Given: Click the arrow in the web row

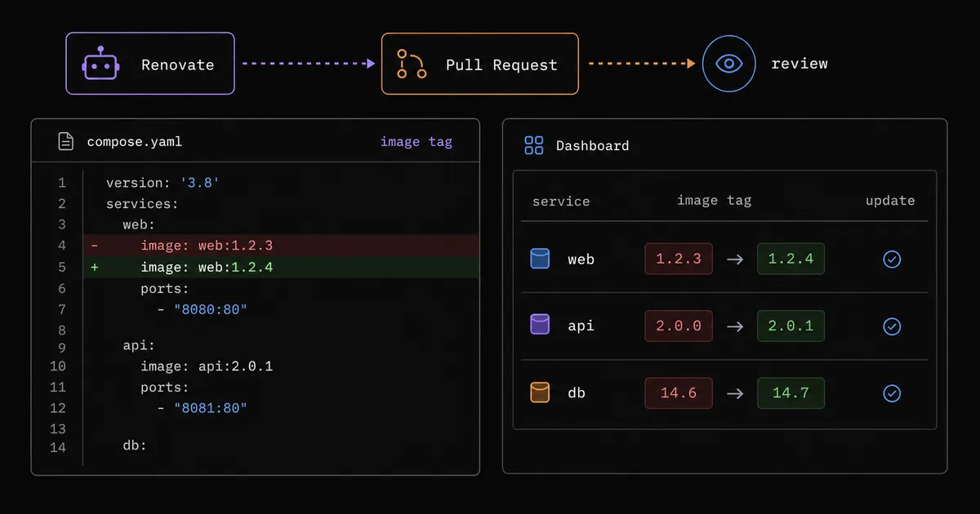Looking at the screenshot, I should tap(735, 259).
